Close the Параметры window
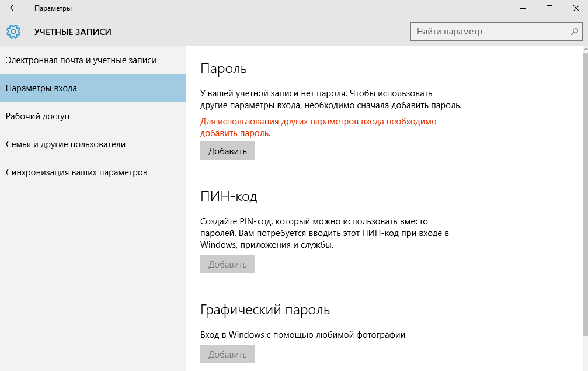The image size is (588, 371). [x=575, y=8]
